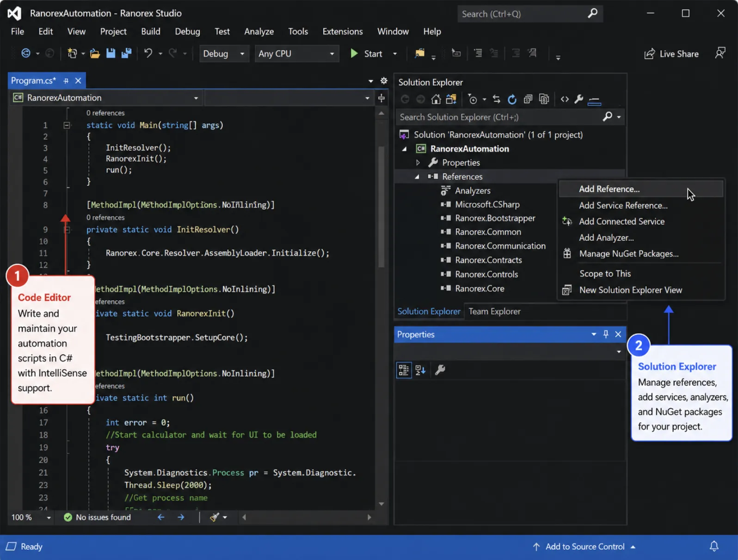Click the New Project icon

[x=72, y=54]
